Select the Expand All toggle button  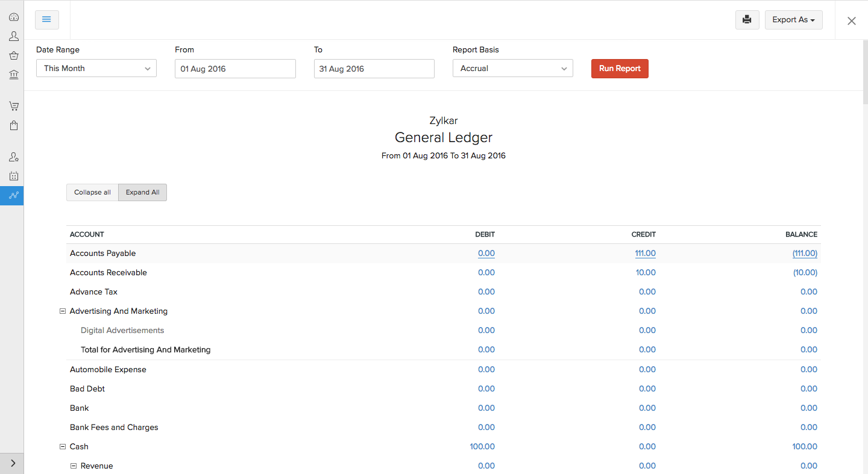point(142,192)
